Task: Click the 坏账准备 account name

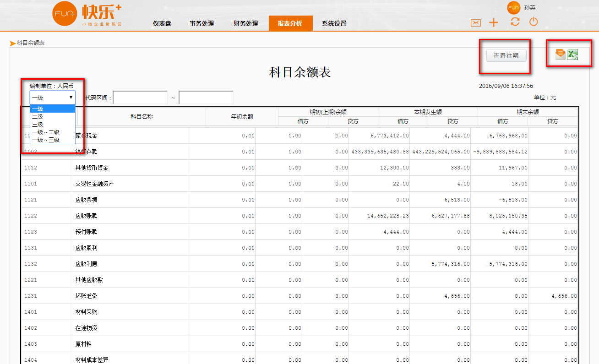Action: [x=87, y=296]
